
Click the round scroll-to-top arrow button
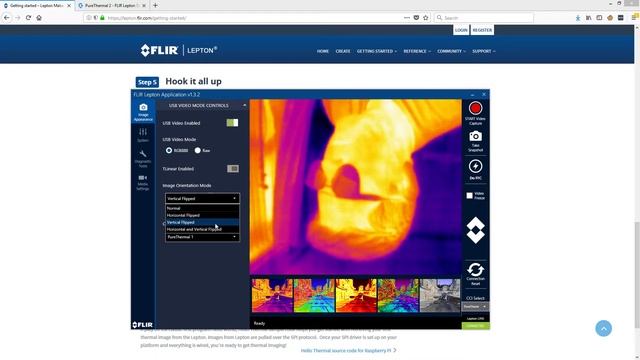click(603, 328)
